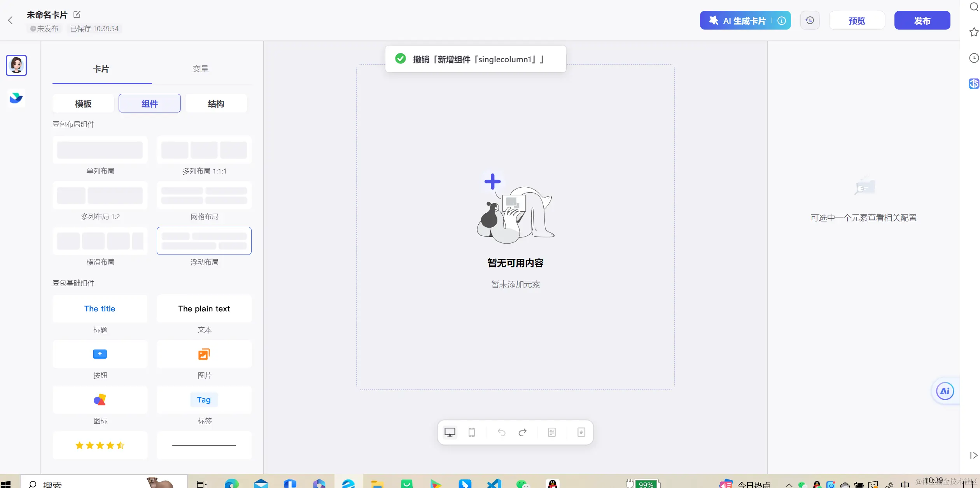Click the blue plus add-content icon
The width and height of the screenshot is (980, 488).
pyautogui.click(x=492, y=181)
